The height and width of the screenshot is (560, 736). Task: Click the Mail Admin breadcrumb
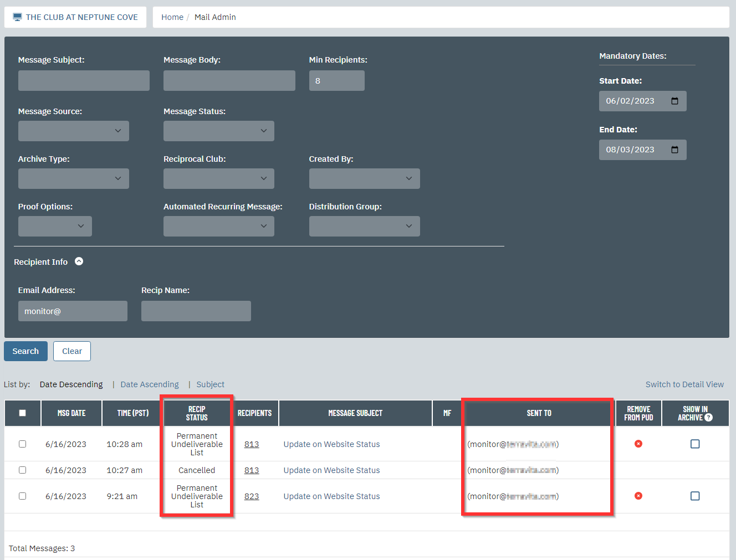click(x=215, y=17)
